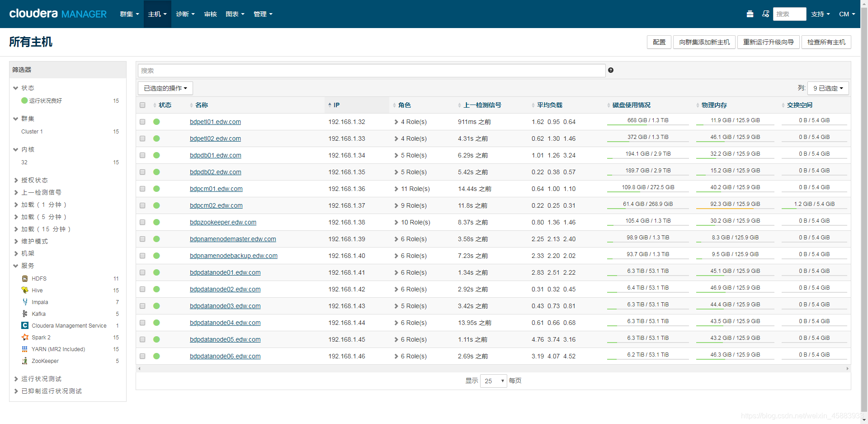
Task: Click sort arrows on 平均负载 column
Action: 533,105
